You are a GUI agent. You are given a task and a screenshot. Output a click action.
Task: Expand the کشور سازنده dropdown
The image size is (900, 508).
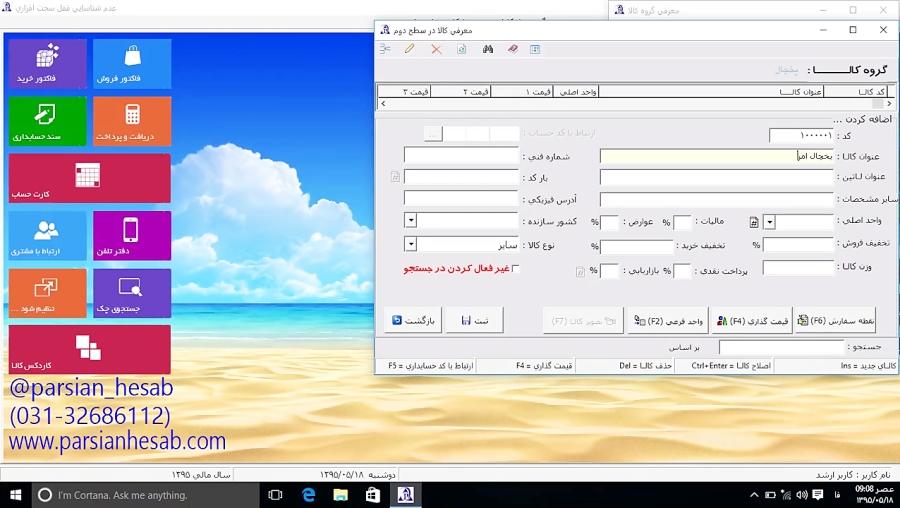411,221
